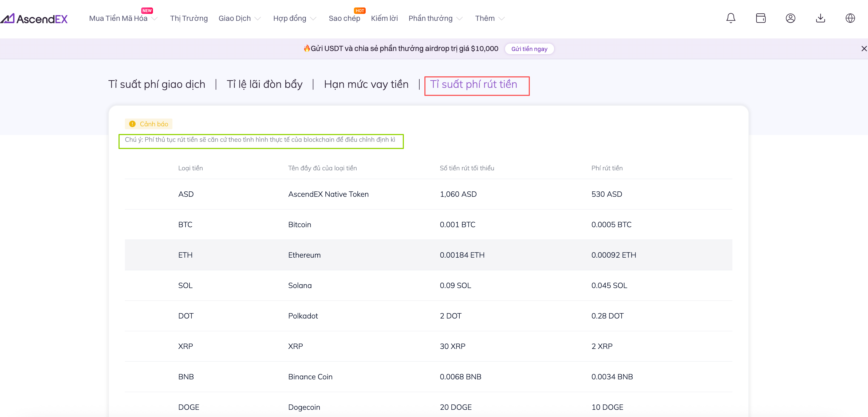
Task: Go to Thị Trường page
Action: click(189, 18)
